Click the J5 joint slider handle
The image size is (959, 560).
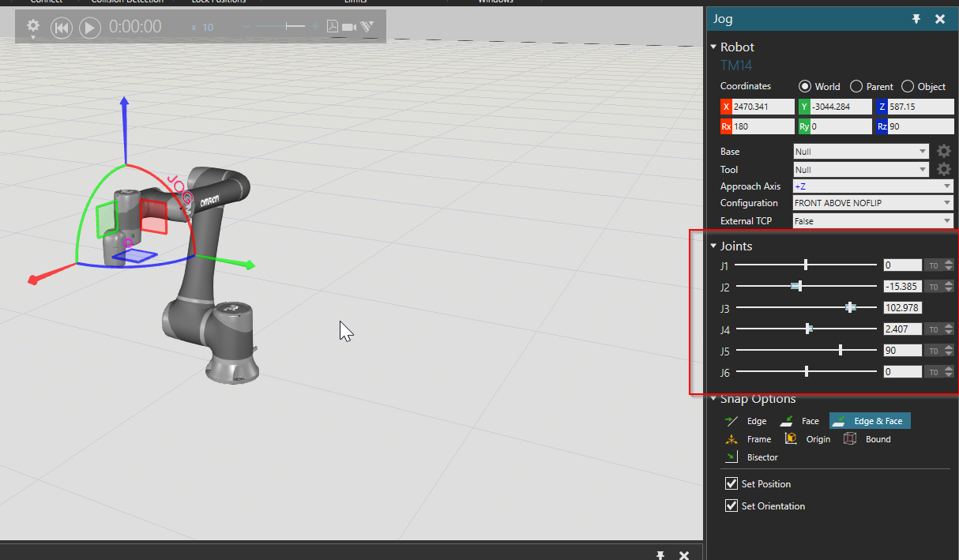(x=841, y=350)
